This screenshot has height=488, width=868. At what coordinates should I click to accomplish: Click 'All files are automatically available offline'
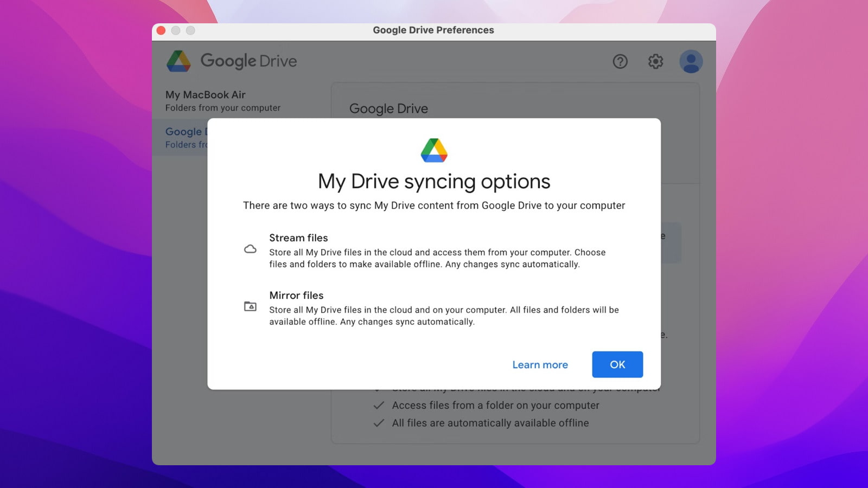click(490, 423)
